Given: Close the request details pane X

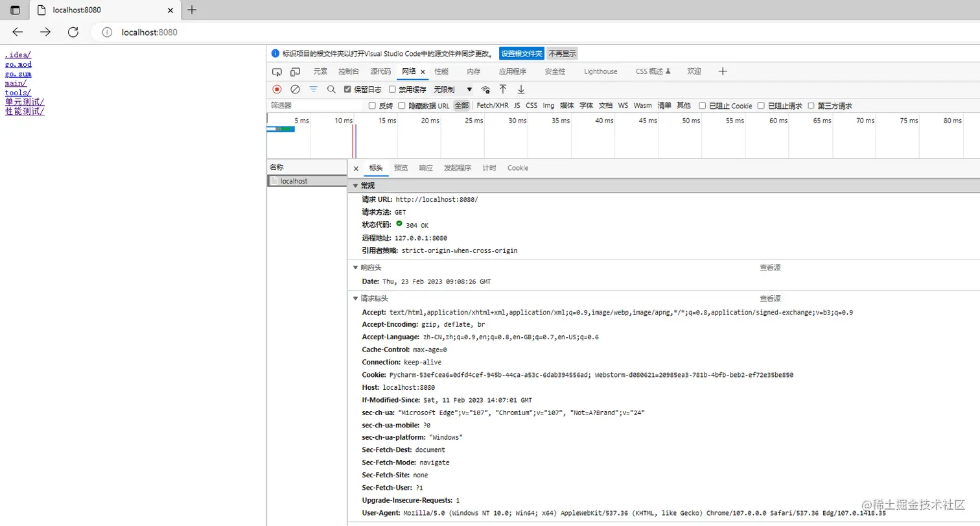Looking at the screenshot, I should (x=356, y=169).
